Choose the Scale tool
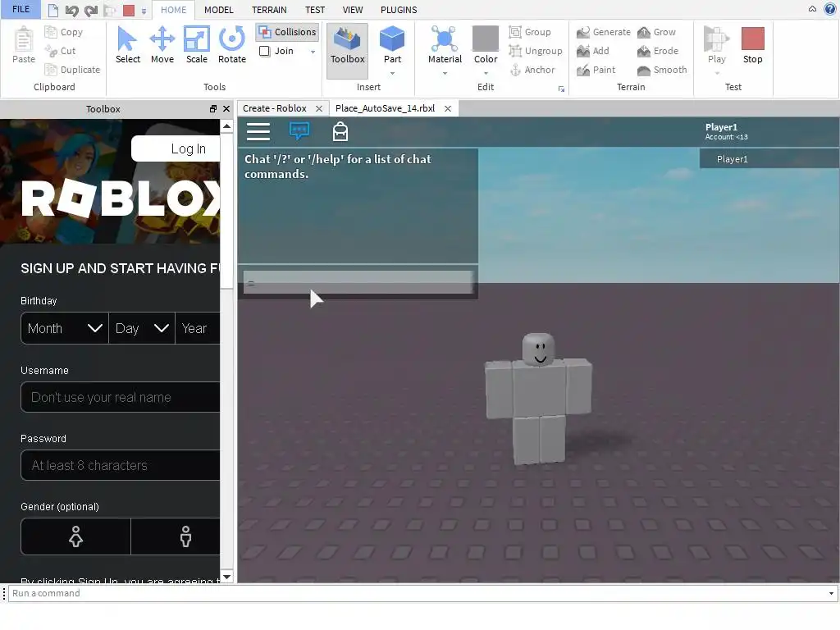The image size is (840, 630). [x=197, y=45]
